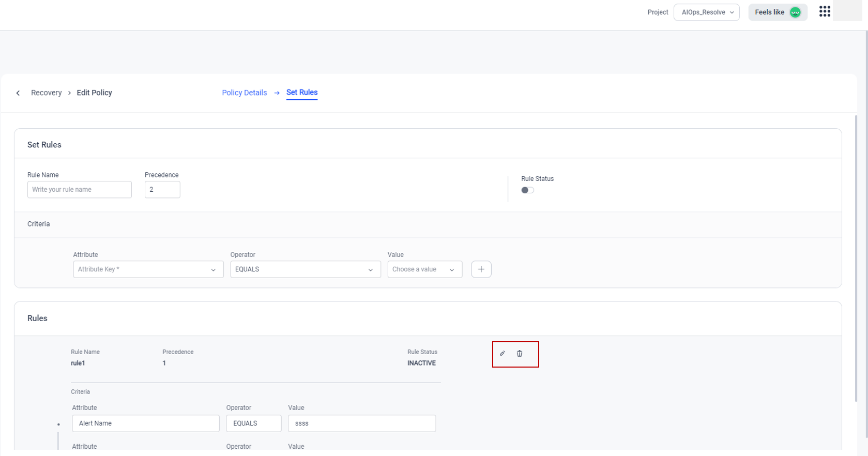Click the back chevron beside Recovery

(x=18, y=93)
